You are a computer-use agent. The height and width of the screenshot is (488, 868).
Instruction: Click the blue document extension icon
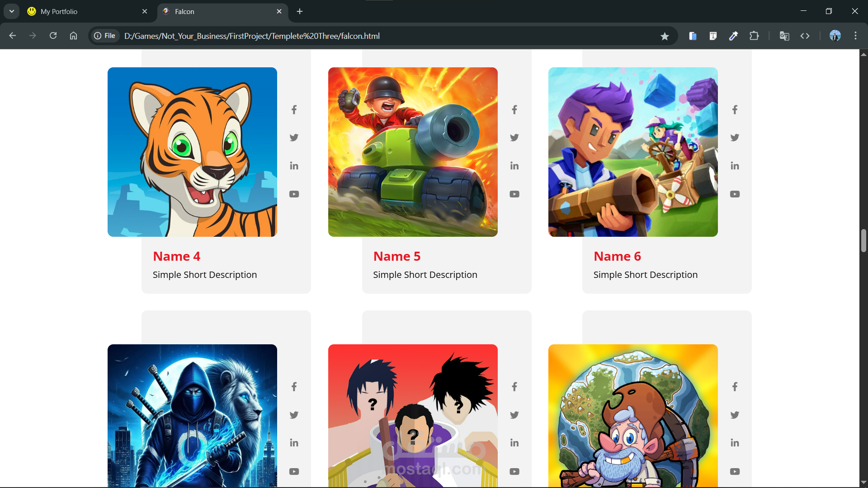693,36
